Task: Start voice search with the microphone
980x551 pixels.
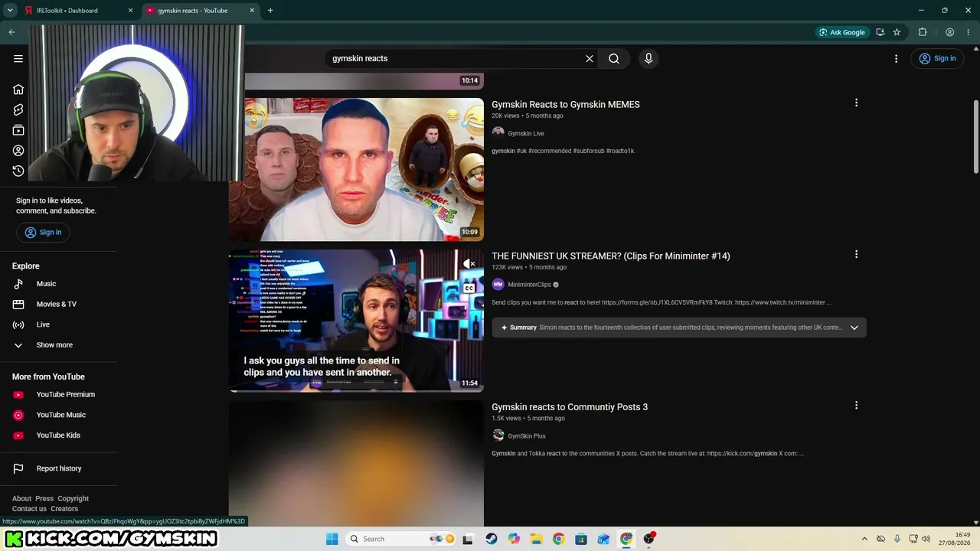Action: (x=648, y=58)
